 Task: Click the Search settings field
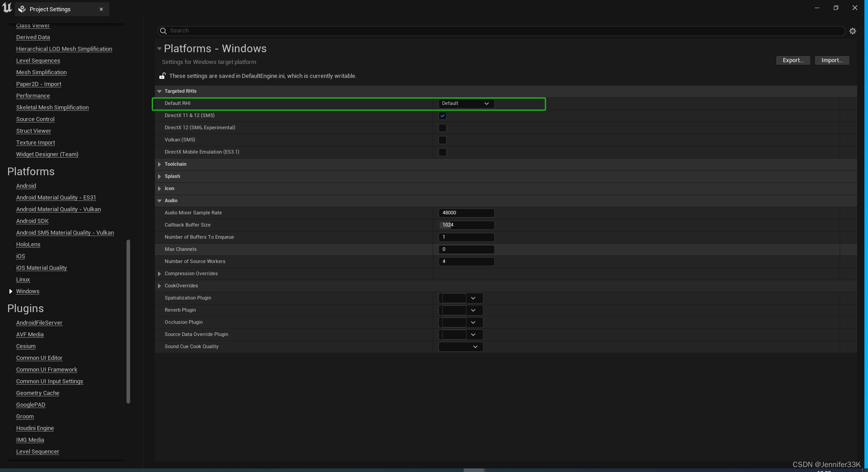[501, 31]
